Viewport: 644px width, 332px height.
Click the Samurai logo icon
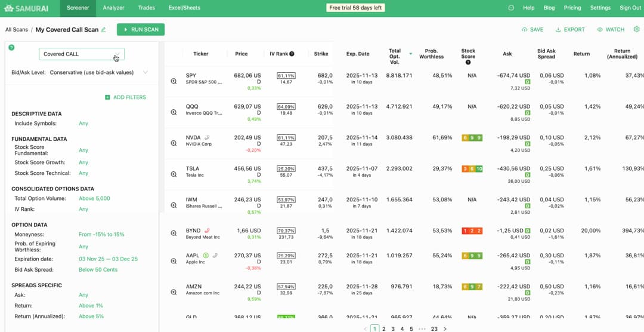pos(8,8)
